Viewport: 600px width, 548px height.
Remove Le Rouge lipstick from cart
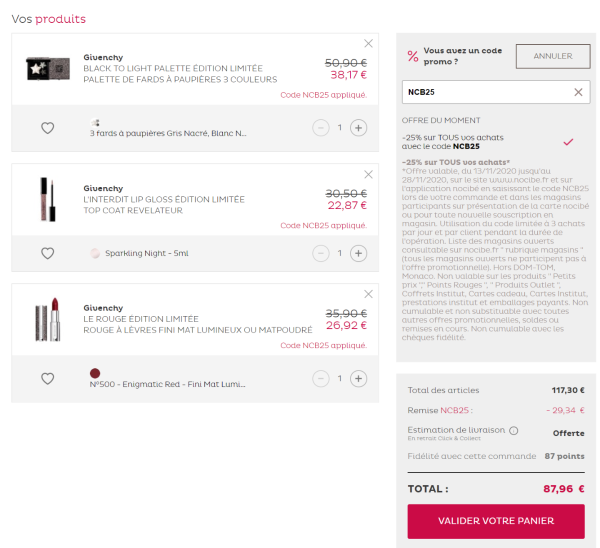(368, 294)
